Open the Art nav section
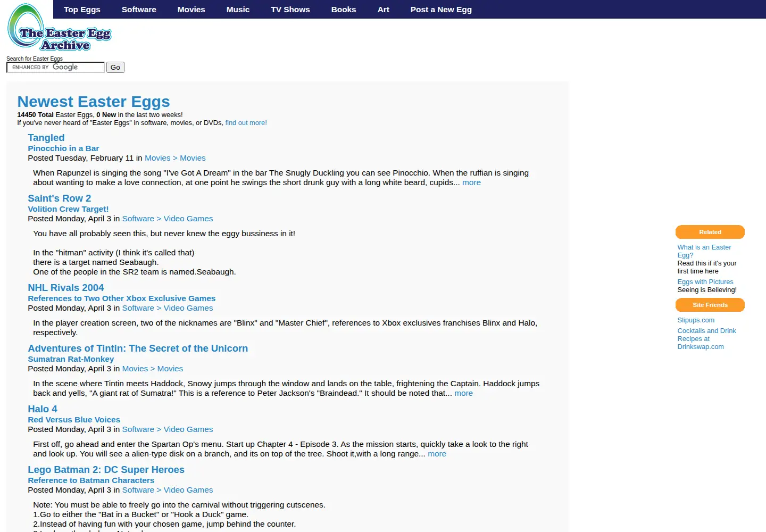Viewport: 766px width, 532px height. point(384,10)
